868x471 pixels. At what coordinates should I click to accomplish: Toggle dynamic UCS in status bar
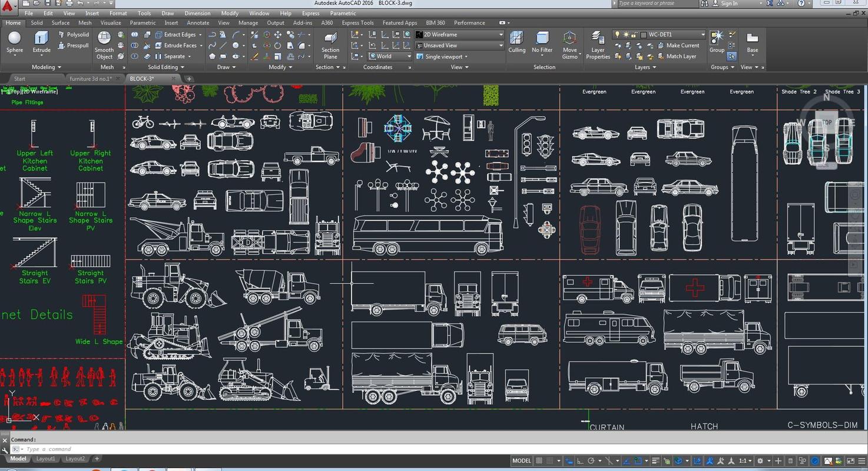pyautogui.click(x=697, y=461)
